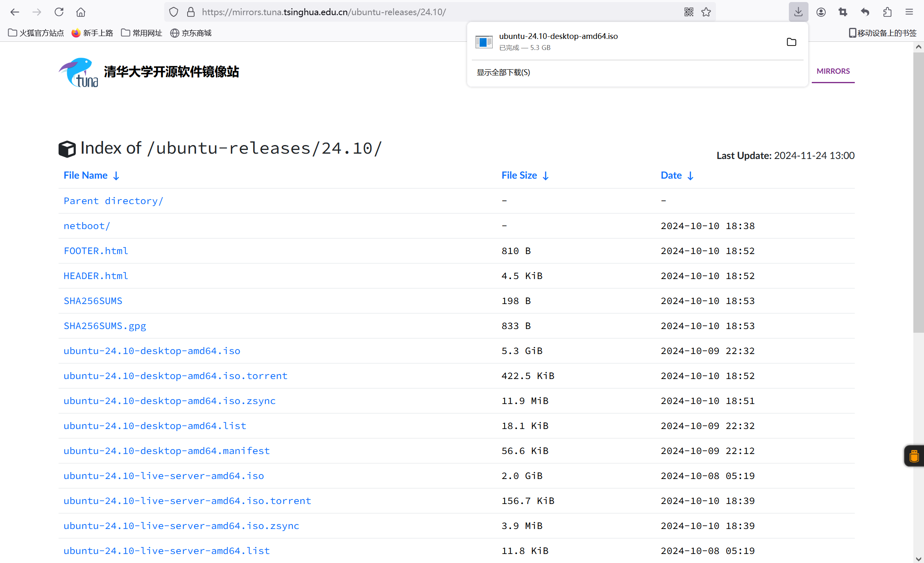The height and width of the screenshot is (563, 924).
Task: Open the browser home page
Action: coord(81,12)
